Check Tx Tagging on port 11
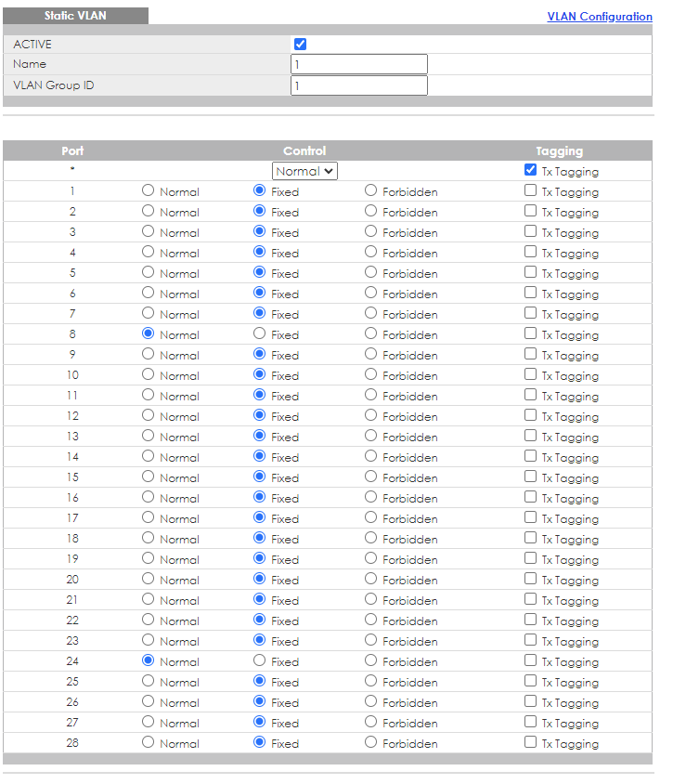 [x=531, y=395]
